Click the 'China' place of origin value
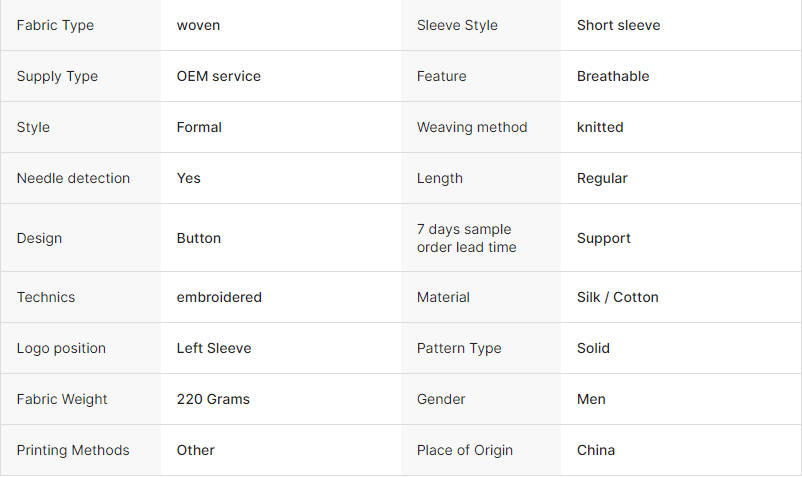 [x=595, y=450]
